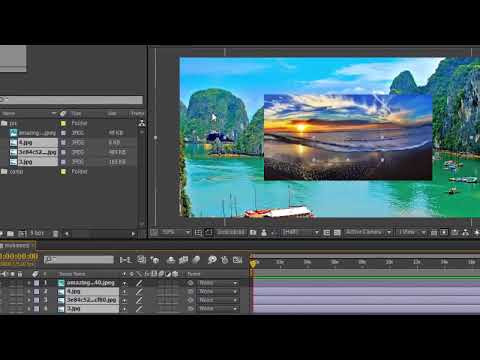Toggle Draft 3D timeline button
Screen dimensions: 480x360
pos(154,260)
